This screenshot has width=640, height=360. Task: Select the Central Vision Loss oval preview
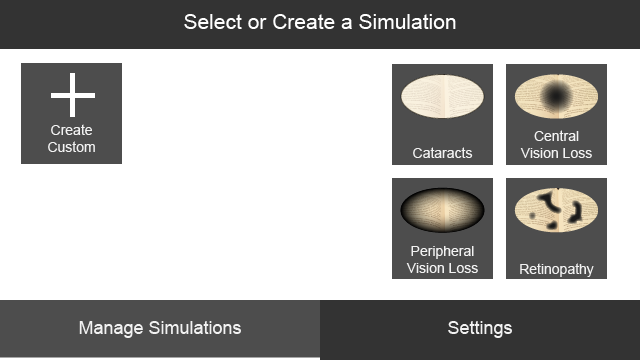point(556,96)
